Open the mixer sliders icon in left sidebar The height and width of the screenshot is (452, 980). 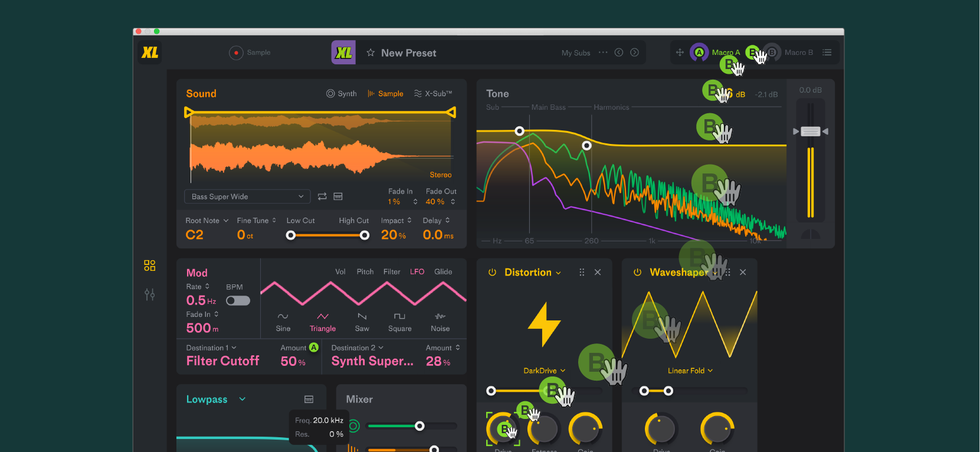pyautogui.click(x=150, y=294)
